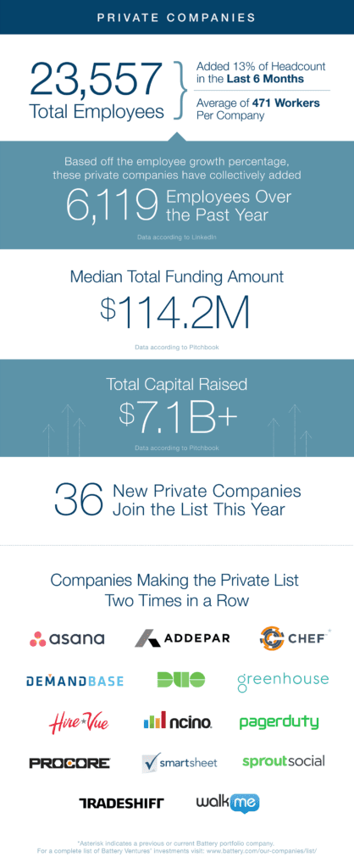Select the Procore logo

[69, 763]
